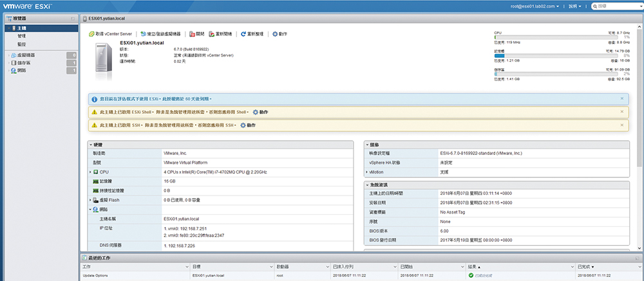Click the 最近的工作 recent tasks icon
Viewport: 644px width, 281px height.
(x=85, y=258)
